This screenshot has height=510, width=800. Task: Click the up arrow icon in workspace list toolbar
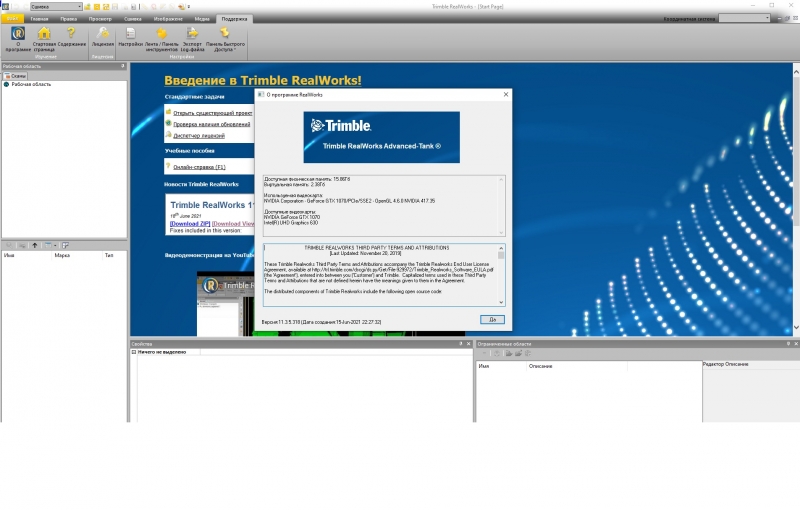coord(35,245)
